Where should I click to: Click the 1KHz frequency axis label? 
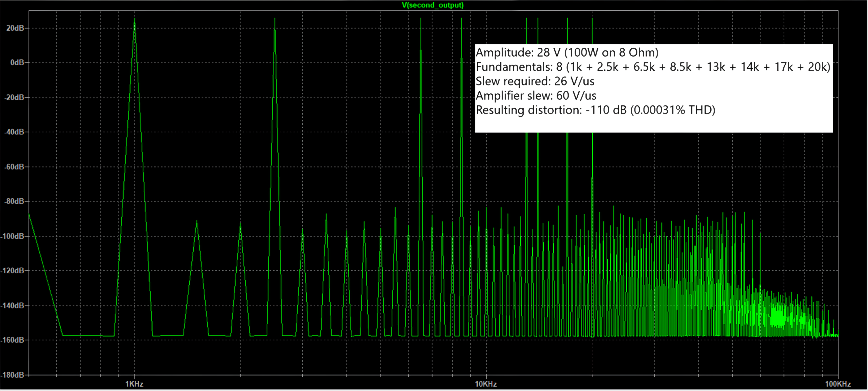134,384
